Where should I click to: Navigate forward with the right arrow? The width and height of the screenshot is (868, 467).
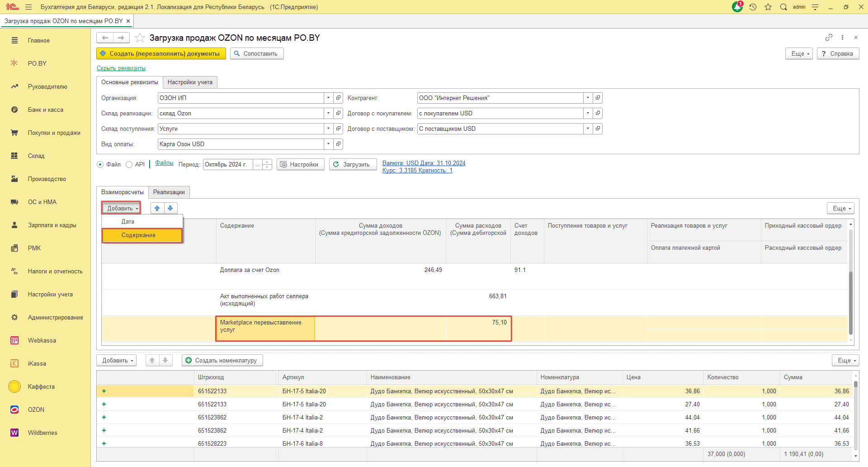coord(121,38)
